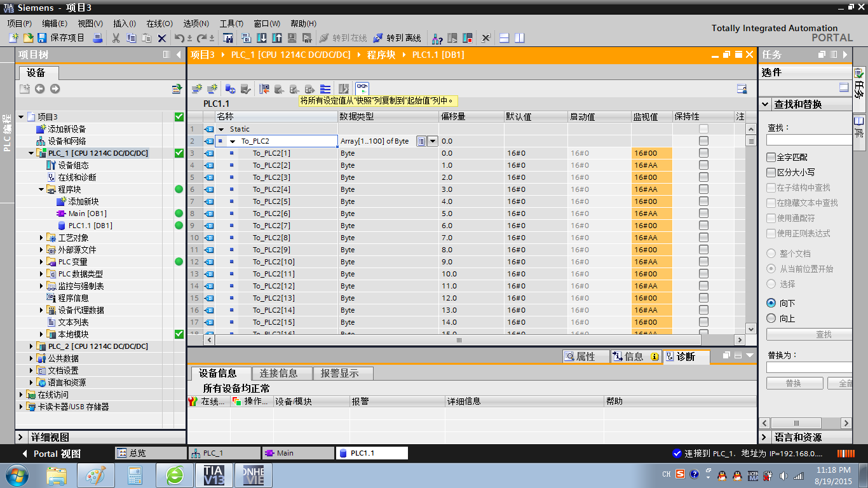Select the 向上 radio button

[771, 318]
